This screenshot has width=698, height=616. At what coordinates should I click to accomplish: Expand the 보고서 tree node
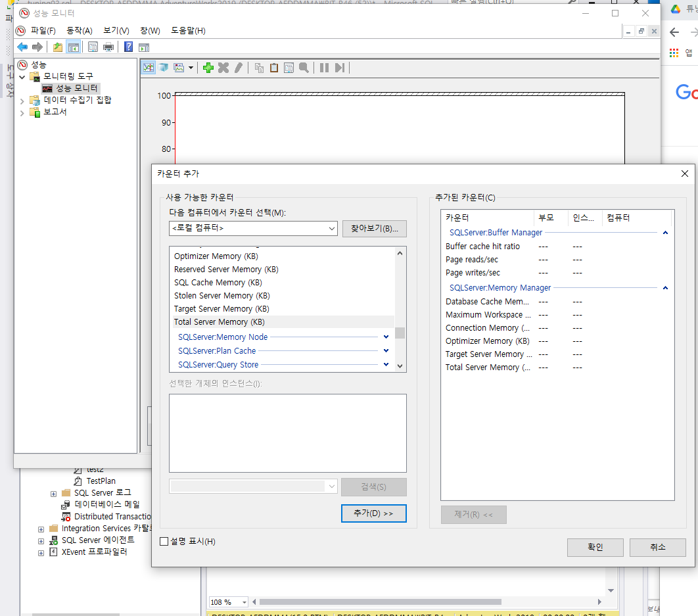coord(22,113)
